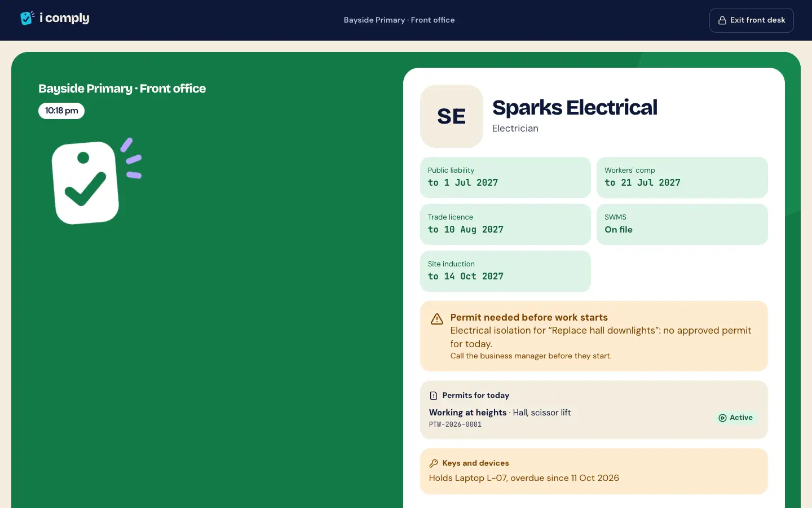Click the lock icon in Exit front desk

click(722, 20)
